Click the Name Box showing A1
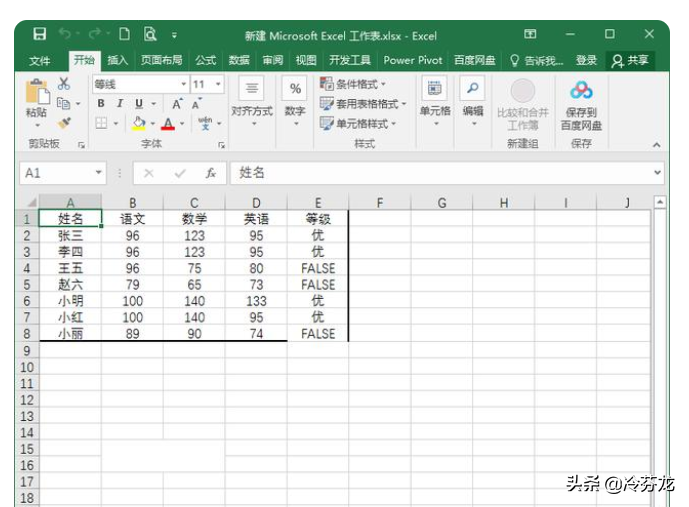The width and height of the screenshot is (689, 507). [x=62, y=173]
